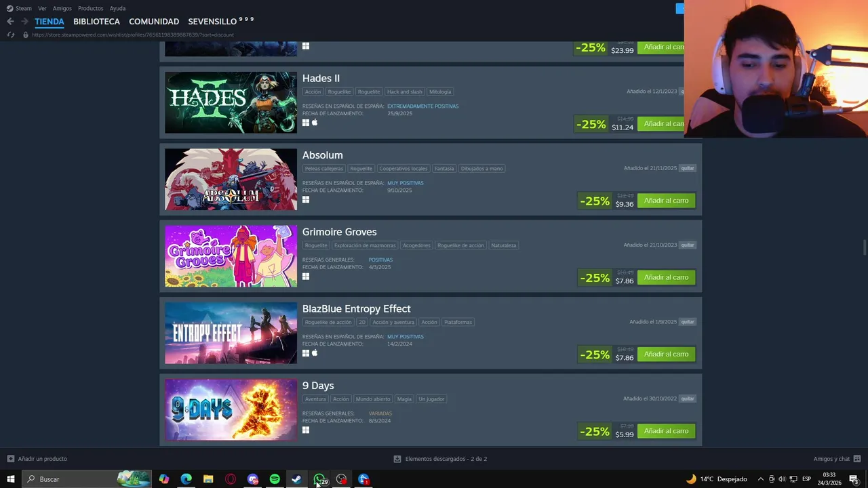Click the Steam taskbar icon
Viewport: 868px width, 488px height.
click(296, 479)
